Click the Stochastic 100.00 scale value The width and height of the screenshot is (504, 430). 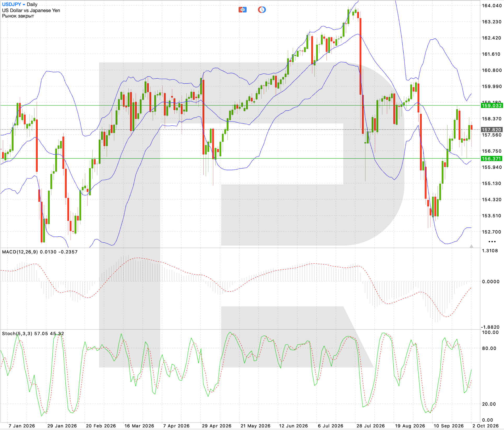490,332
